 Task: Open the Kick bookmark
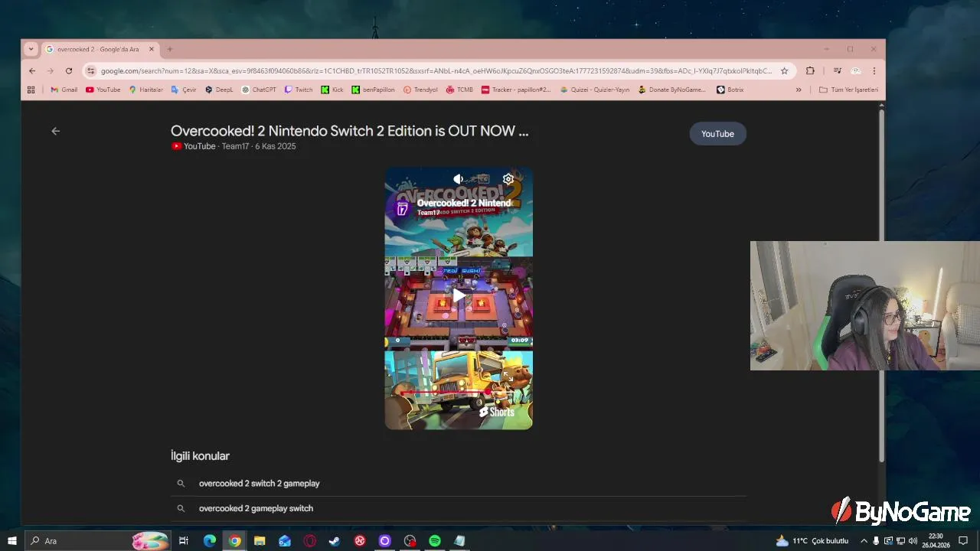332,90
